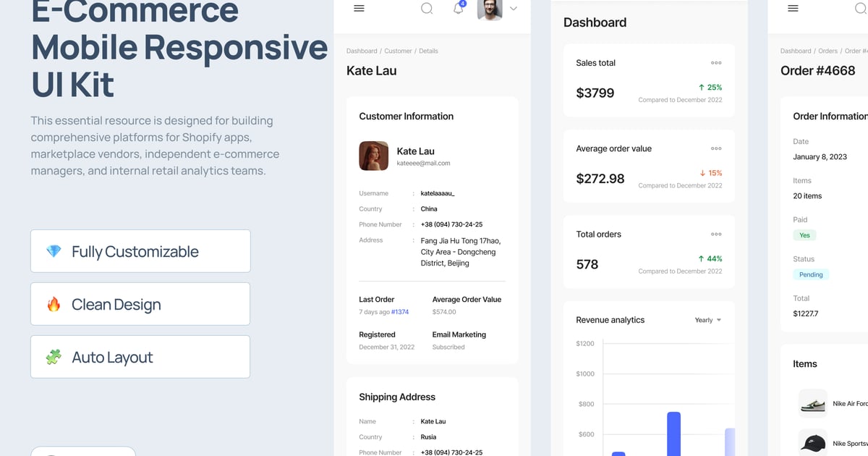Click the Fully Customizable feature button
This screenshot has width=868, height=456.
pyautogui.click(x=140, y=251)
